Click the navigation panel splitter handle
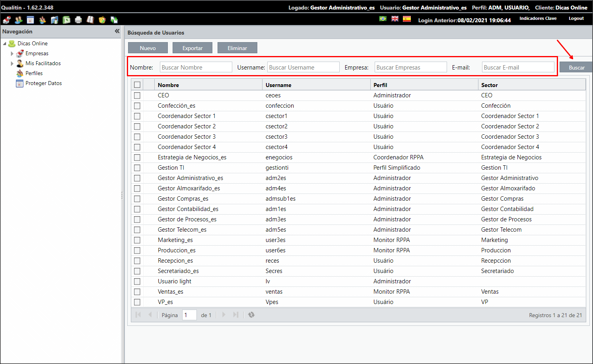The height and width of the screenshot is (364, 593). tap(122, 195)
